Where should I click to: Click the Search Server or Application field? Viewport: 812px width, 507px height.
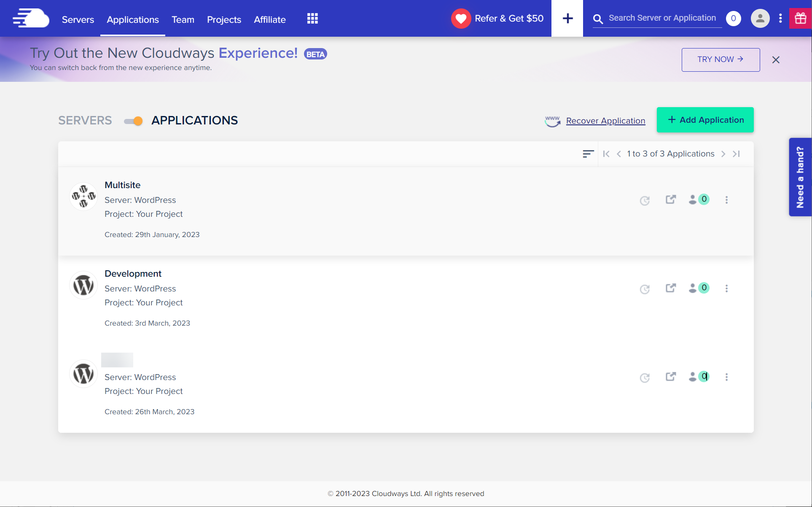click(662, 18)
